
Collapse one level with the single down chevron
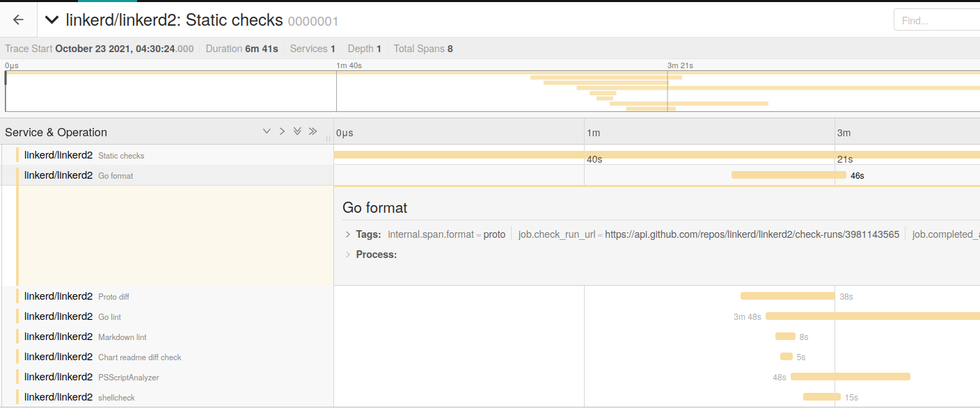point(267,131)
